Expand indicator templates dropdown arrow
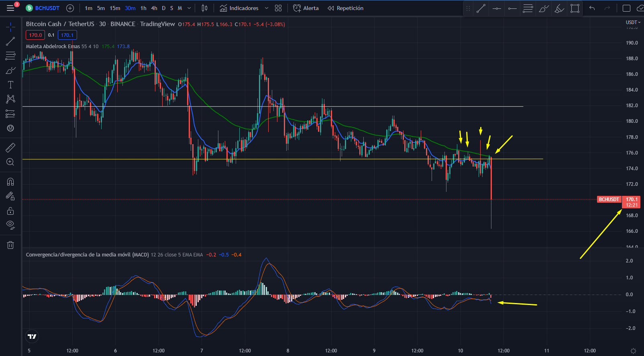 coord(266,8)
